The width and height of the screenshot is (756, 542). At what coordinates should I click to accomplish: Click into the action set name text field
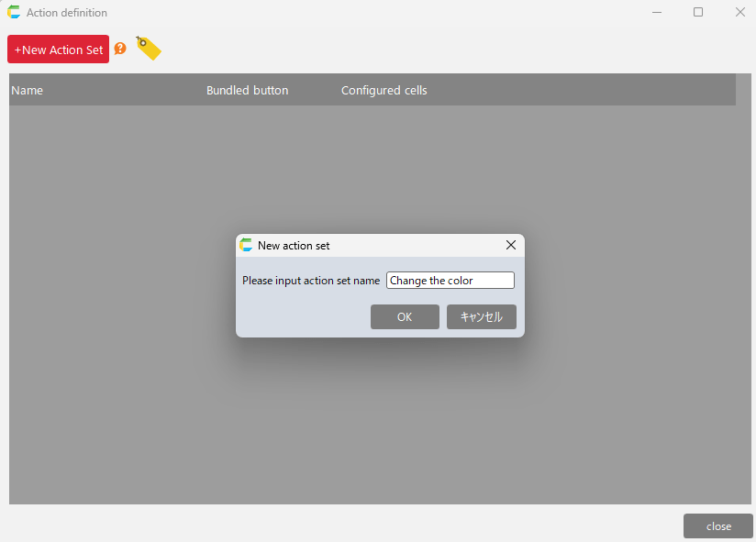pyautogui.click(x=450, y=281)
